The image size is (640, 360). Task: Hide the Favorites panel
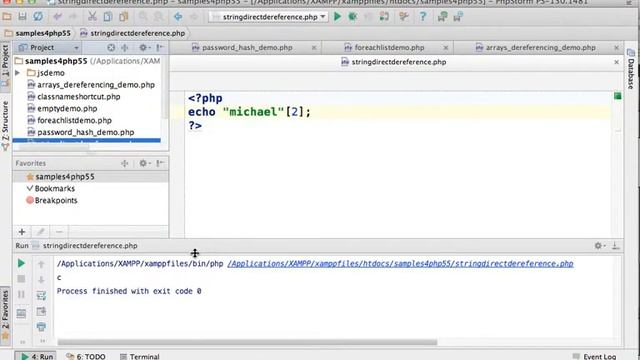[x=160, y=163]
